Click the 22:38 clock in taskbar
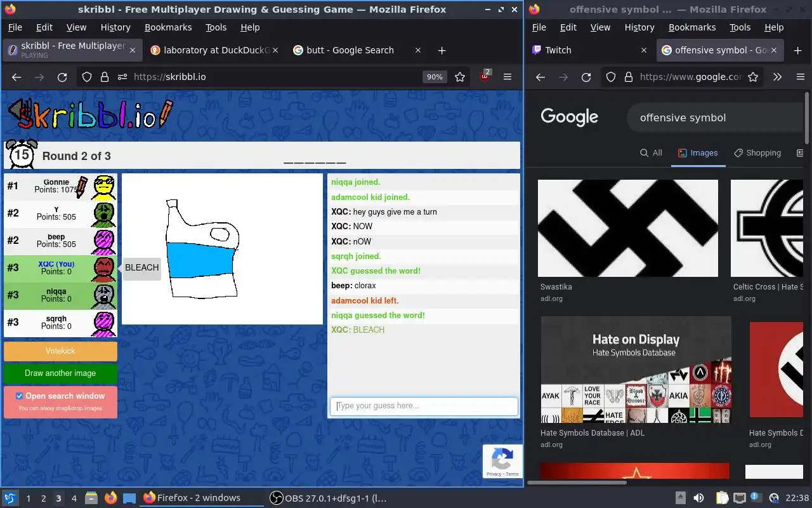 click(797, 498)
